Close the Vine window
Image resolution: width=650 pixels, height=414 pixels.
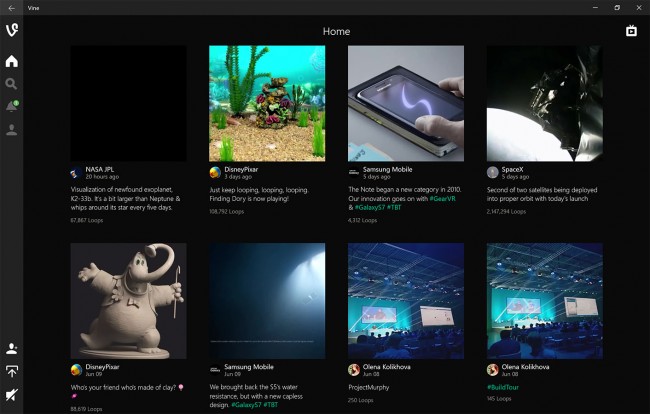pos(639,7)
